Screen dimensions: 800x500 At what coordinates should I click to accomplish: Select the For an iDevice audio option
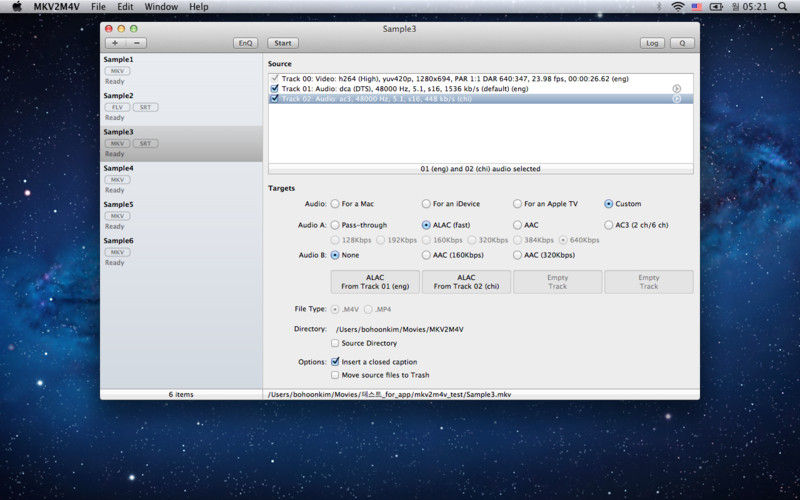pos(427,204)
